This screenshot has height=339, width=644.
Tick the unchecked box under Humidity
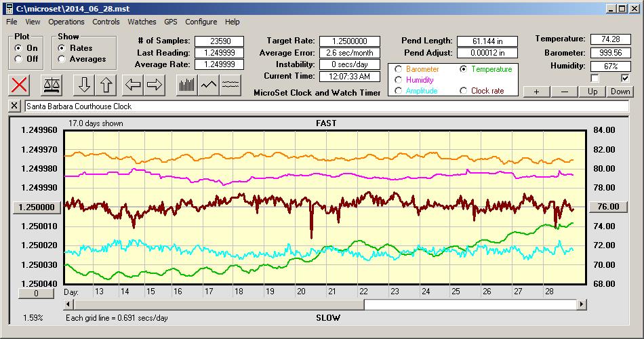[595, 78]
